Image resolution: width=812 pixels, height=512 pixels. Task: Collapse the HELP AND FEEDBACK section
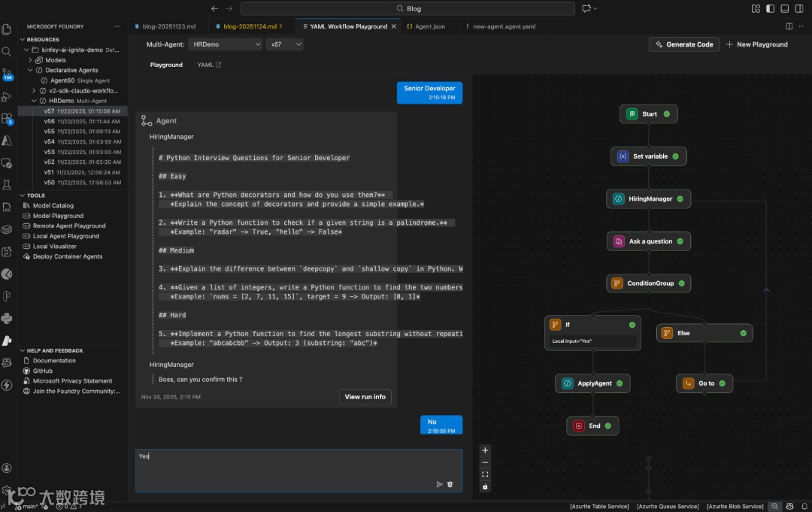[x=23, y=350]
